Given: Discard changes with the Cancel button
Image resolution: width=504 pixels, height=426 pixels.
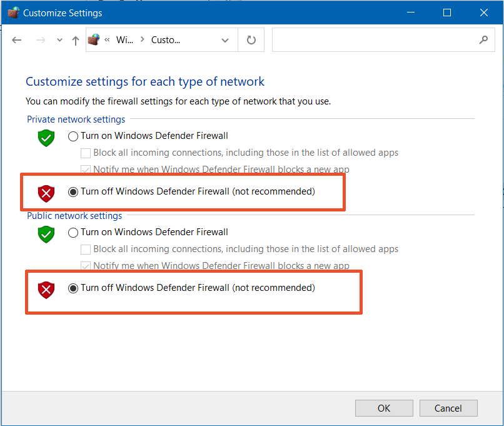Looking at the screenshot, I should pos(448,408).
